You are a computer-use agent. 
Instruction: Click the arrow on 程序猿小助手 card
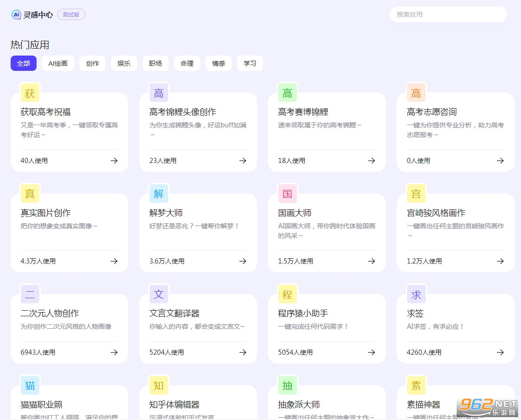tap(371, 352)
